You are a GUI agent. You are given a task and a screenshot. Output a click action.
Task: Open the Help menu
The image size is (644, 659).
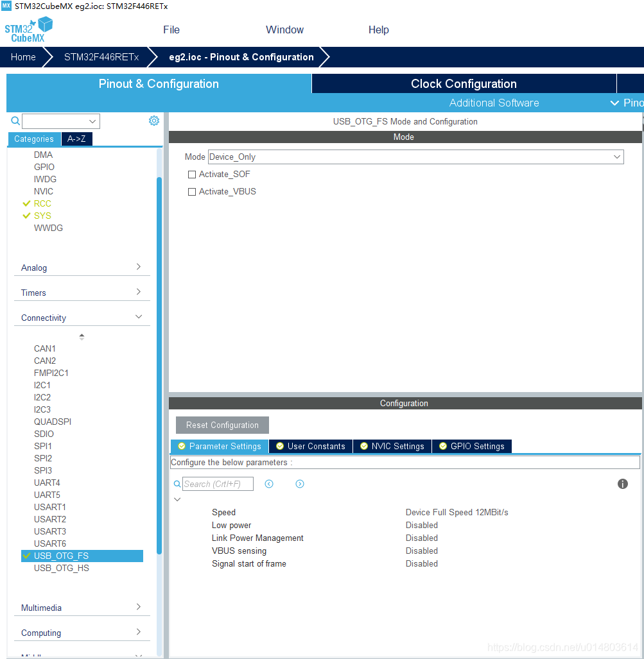click(x=379, y=30)
